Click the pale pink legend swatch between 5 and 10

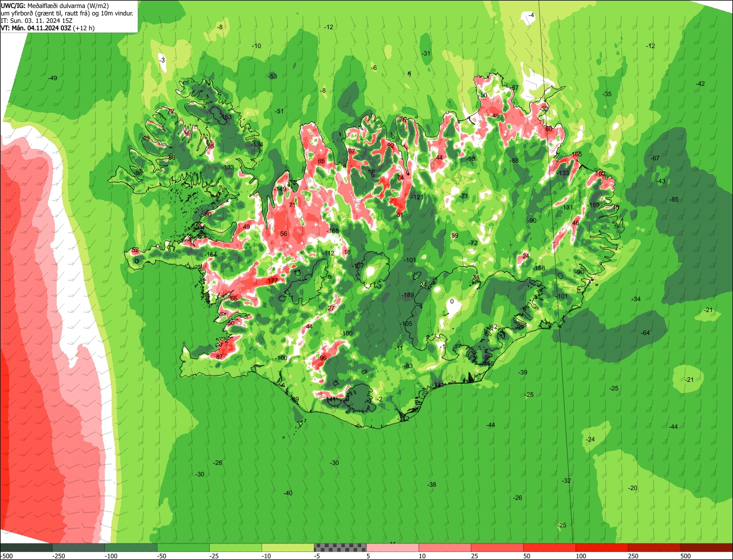coord(393,547)
